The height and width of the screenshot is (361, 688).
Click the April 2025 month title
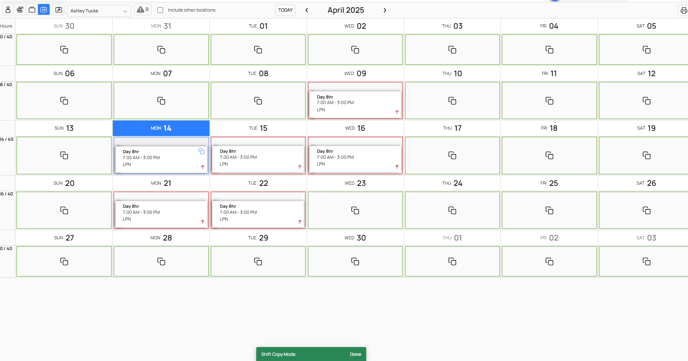coord(346,10)
